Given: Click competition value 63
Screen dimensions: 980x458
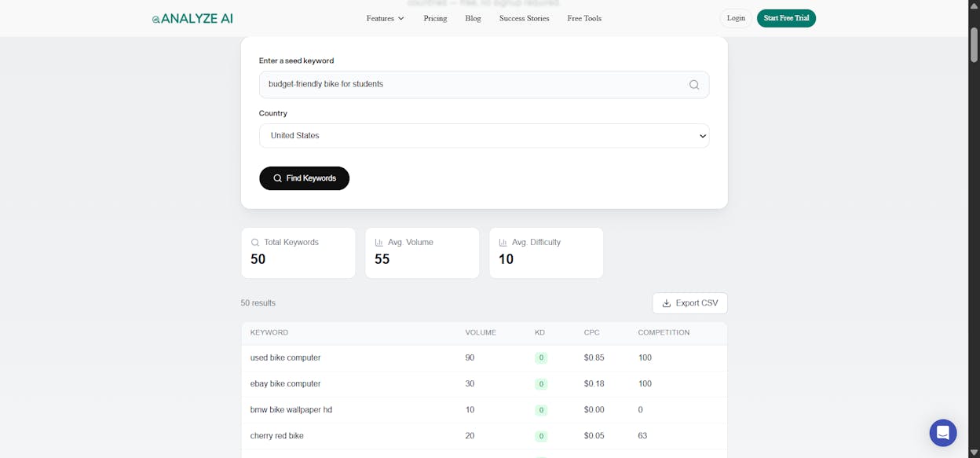Looking at the screenshot, I should [x=642, y=435].
